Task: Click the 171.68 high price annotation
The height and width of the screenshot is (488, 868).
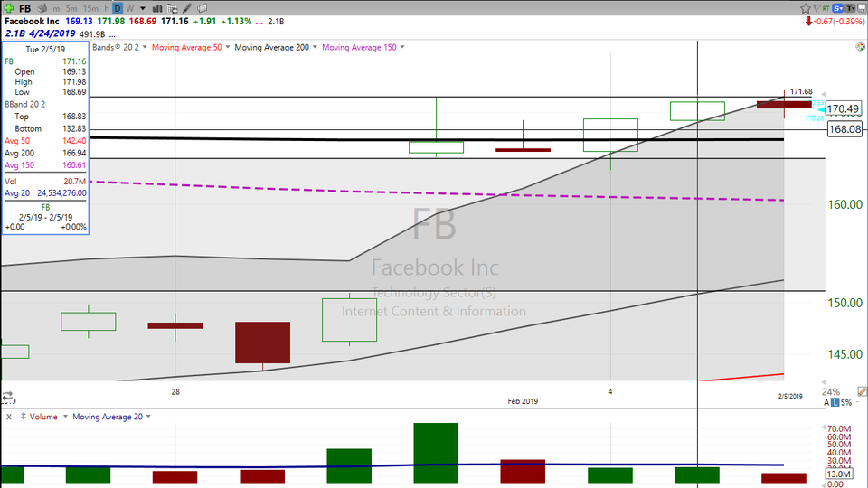Action: [x=801, y=92]
